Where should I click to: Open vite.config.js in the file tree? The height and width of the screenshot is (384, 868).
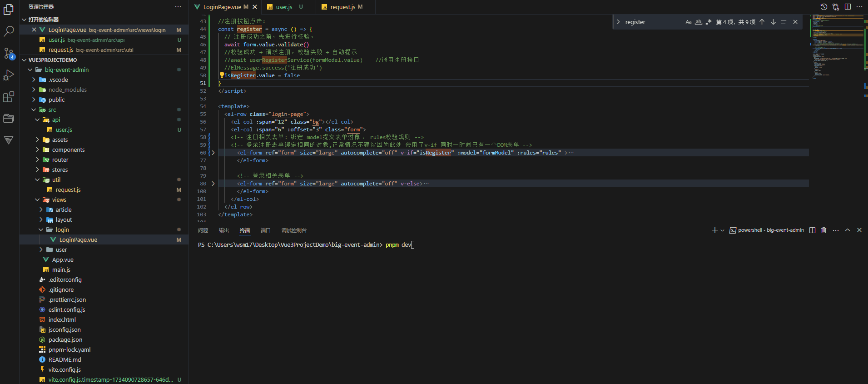coord(64,369)
